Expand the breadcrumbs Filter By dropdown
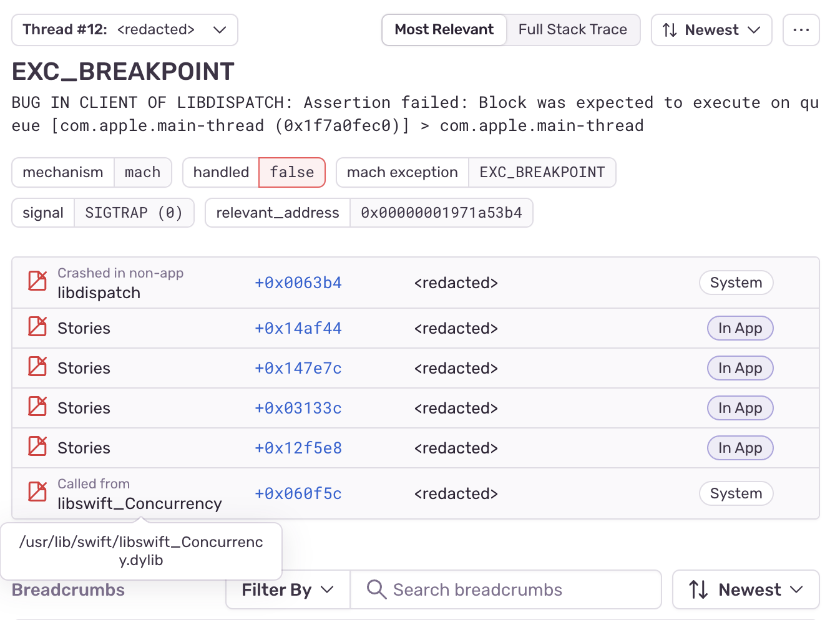 point(288,589)
